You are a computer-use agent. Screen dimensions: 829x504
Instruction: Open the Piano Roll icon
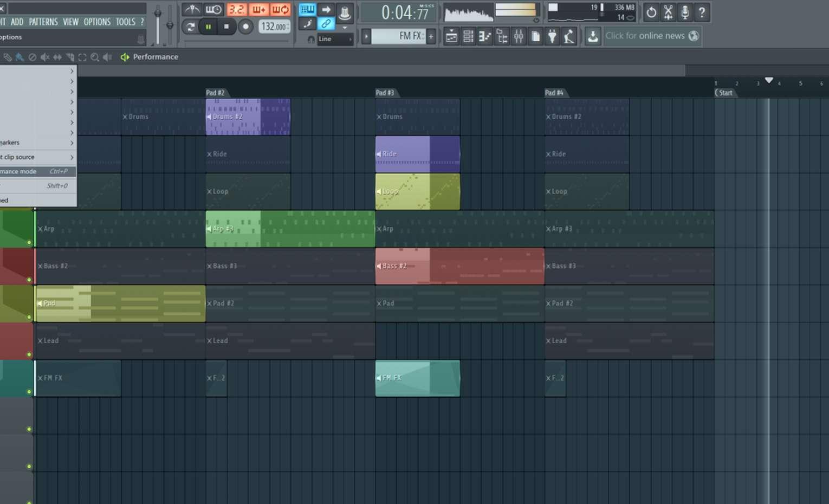pyautogui.click(x=485, y=36)
